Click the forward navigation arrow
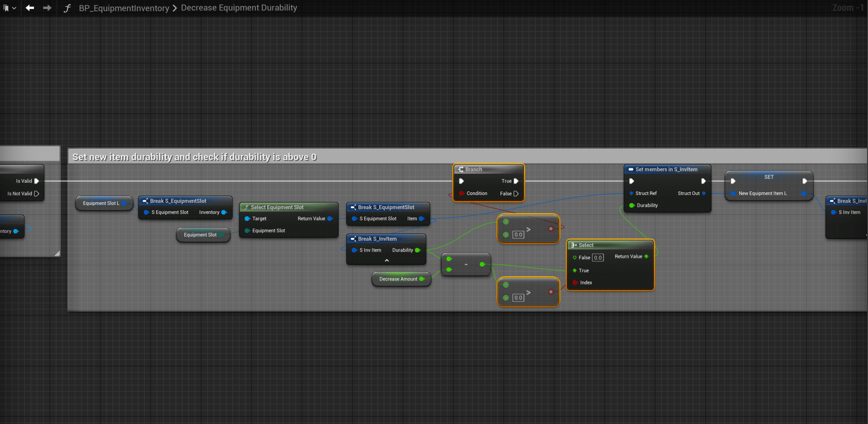Viewport: 868px width, 424px height. tap(47, 8)
